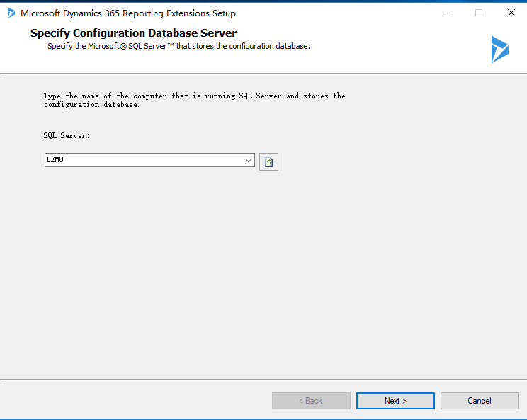Click the Dynamics 365 title bar icon
527x420 pixels.
(11, 13)
